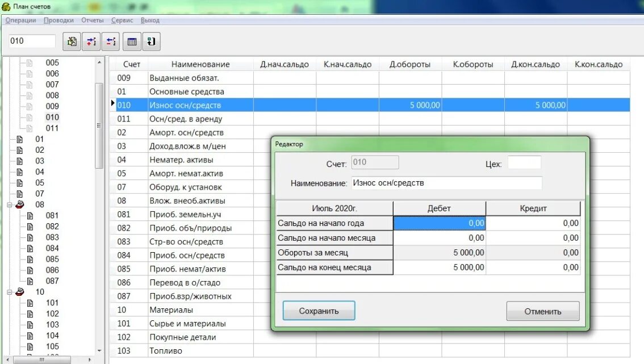Click the document icon of tree item 01
This screenshot has height=364, width=644.
(19, 139)
